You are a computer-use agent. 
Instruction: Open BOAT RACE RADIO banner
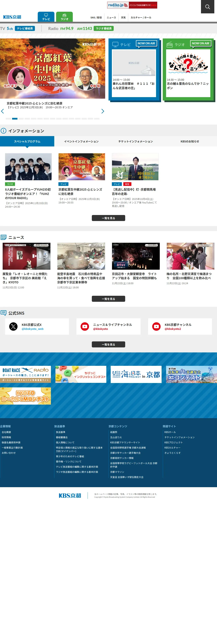[x=26, y=374]
